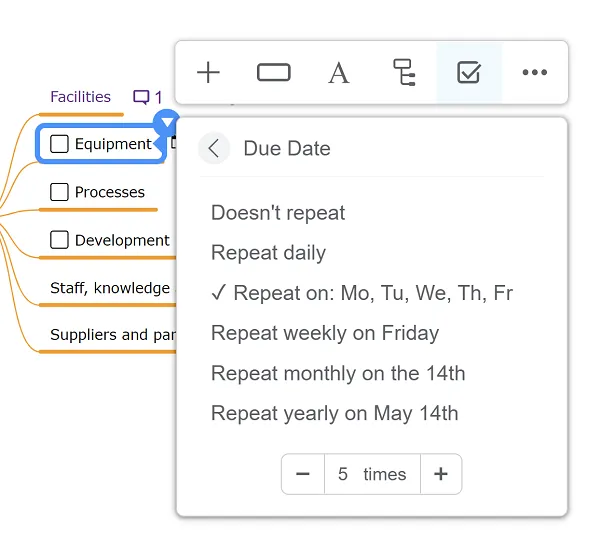600x557 pixels.
Task: Click the comment bubble icon beside Facilities
Action: [141, 97]
